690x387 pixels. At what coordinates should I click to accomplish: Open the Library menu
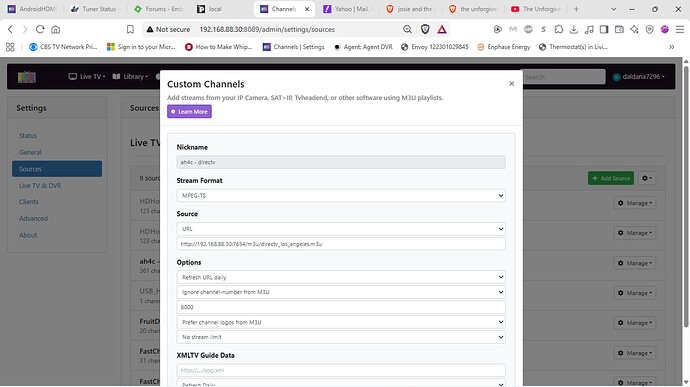coord(130,77)
